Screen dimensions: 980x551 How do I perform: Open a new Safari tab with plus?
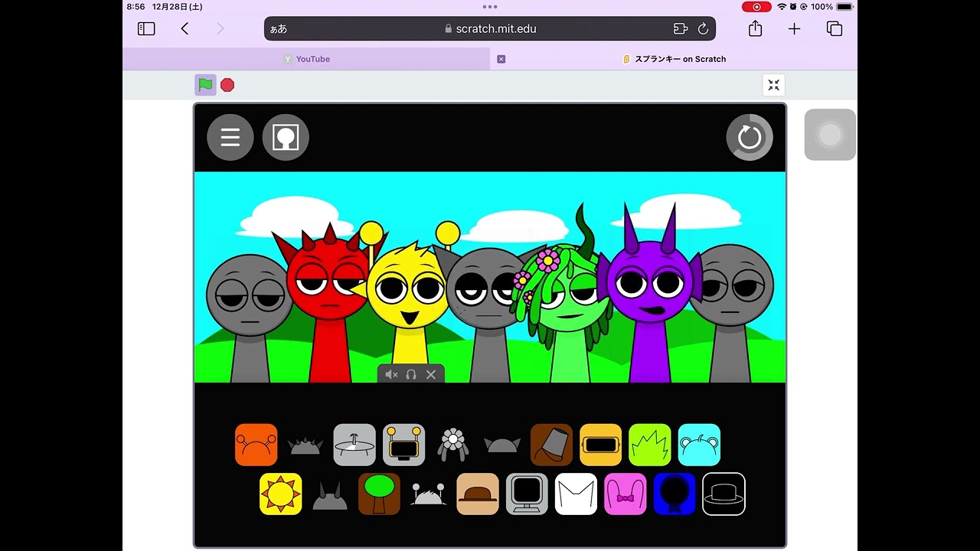pyautogui.click(x=794, y=29)
